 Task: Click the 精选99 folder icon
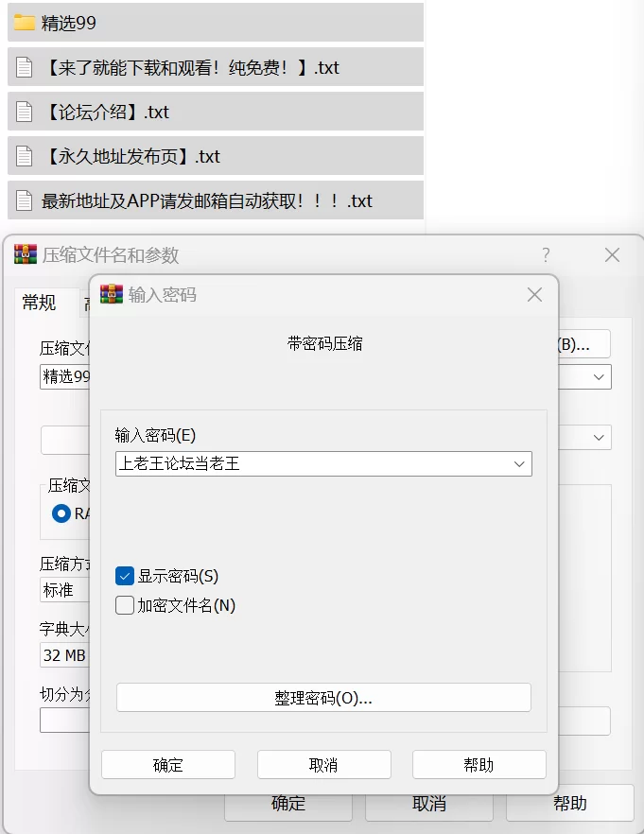click(25, 23)
